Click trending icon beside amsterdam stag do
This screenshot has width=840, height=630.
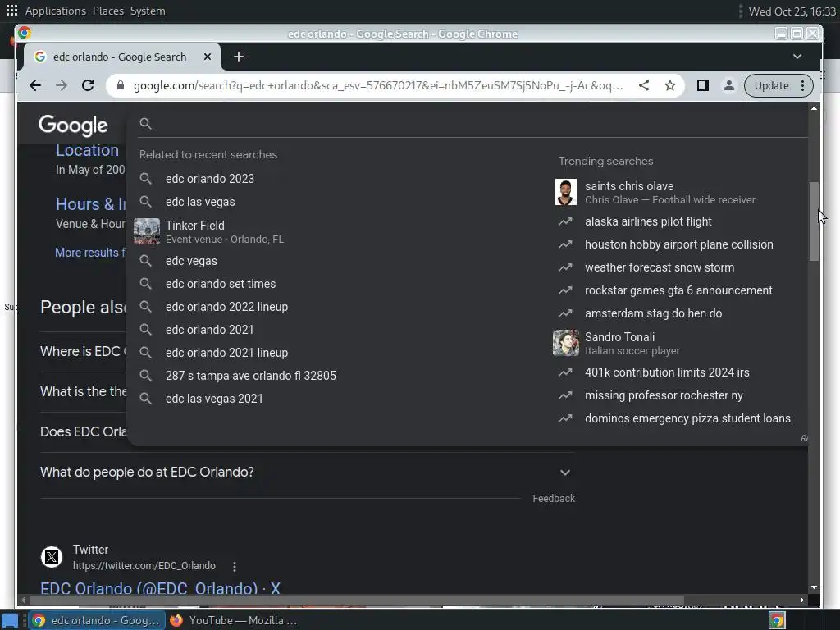tap(566, 314)
